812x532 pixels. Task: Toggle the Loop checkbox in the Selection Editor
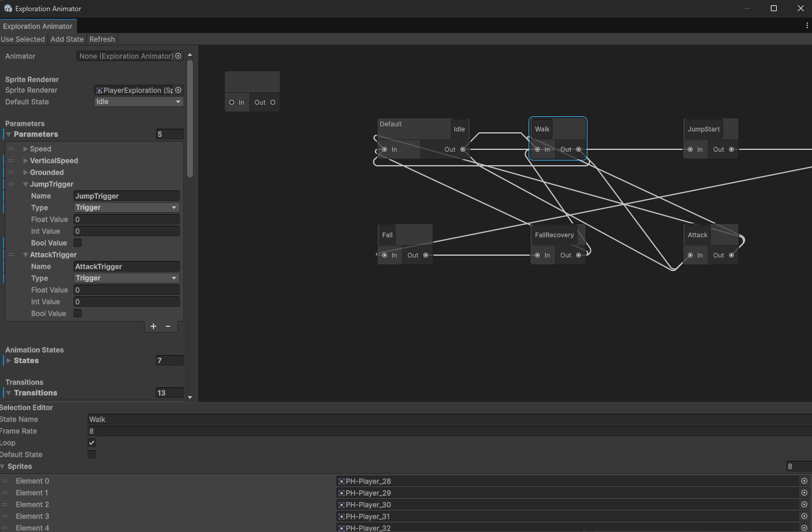point(92,443)
